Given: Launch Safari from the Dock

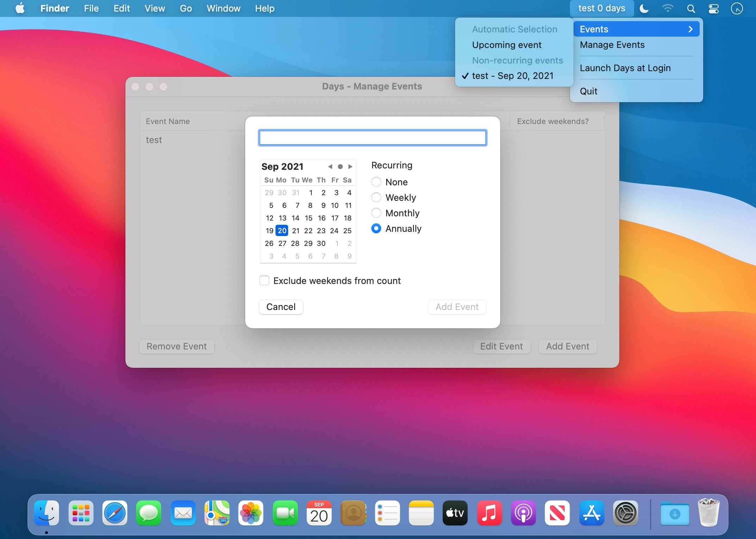Looking at the screenshot, I should [114, 513].
